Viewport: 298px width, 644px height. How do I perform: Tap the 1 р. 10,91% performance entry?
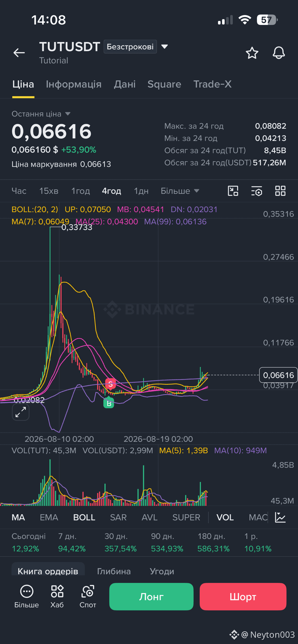tap(258, 542)
